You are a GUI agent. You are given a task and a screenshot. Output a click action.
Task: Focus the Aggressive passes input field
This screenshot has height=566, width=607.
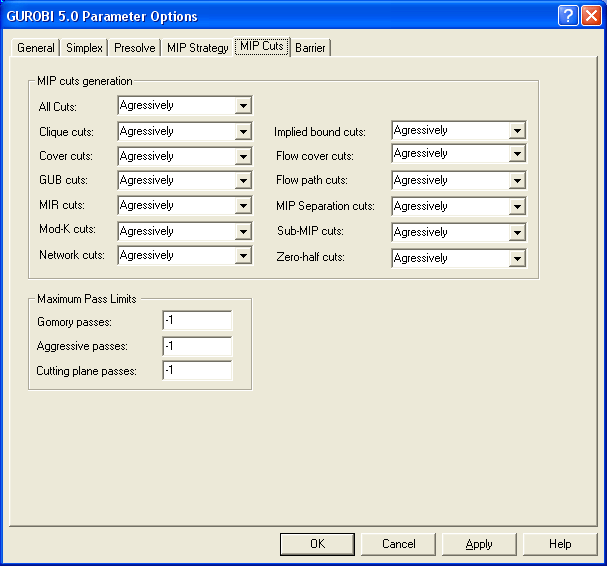pos(197,346)
